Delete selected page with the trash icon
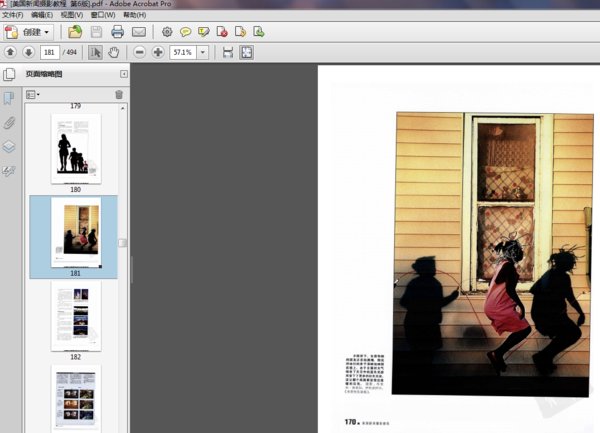The height and width of the screenshot is (433, 600). pyautogui.click(x=119, y=95)
